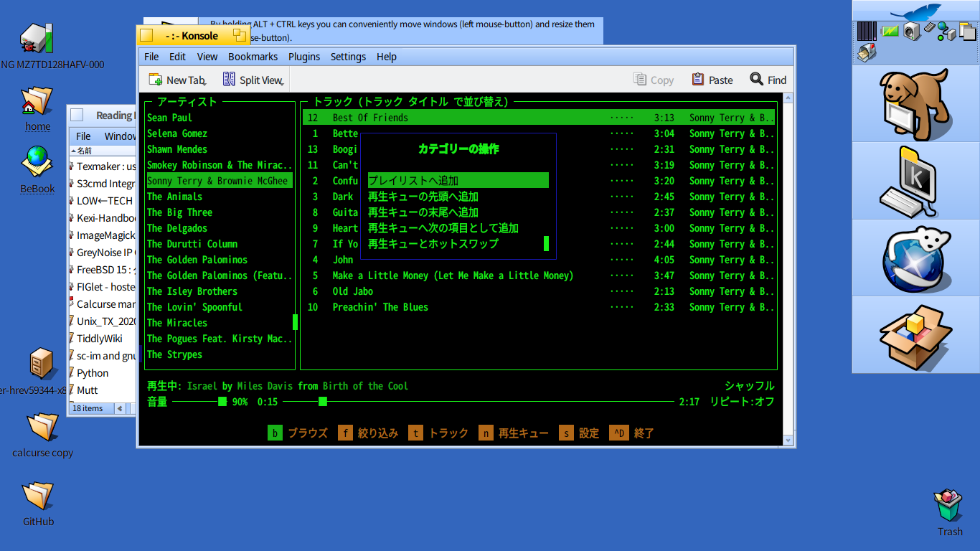The height and width of the screenshot is (551, 980).
Task: Select The Isley Brothers in the artist list
Action: (192, 291)
